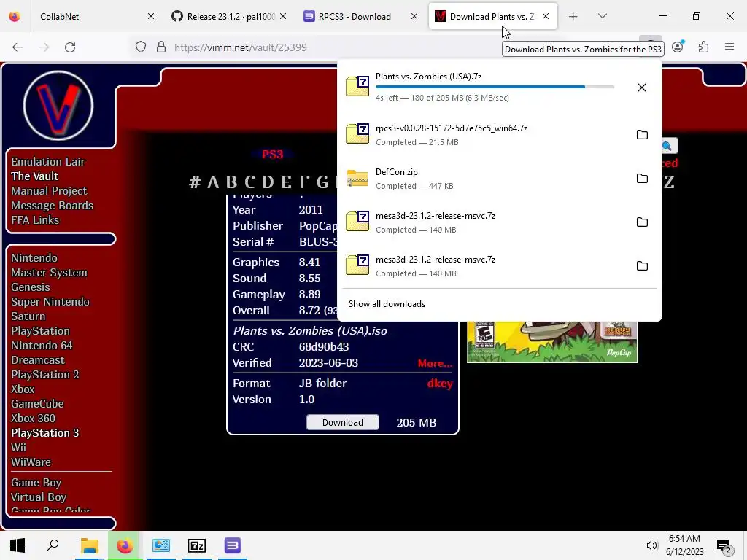This screenshot has width=747, height=560.
Task: View site security lock information
Action: click(x=161, y=47)
